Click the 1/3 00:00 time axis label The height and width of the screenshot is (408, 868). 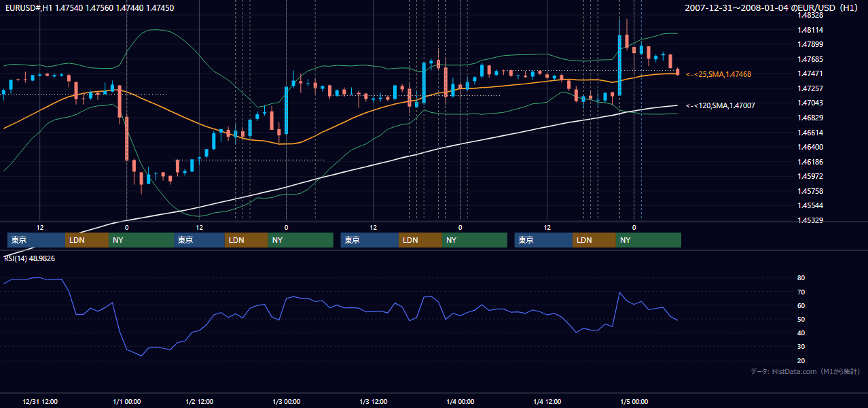[x=287, y=402]
